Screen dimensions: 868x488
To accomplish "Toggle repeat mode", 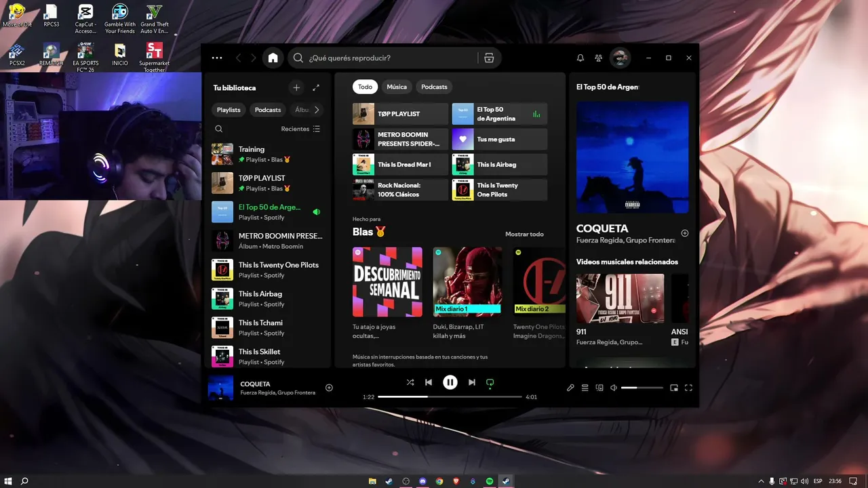I will tap(490, 382).
